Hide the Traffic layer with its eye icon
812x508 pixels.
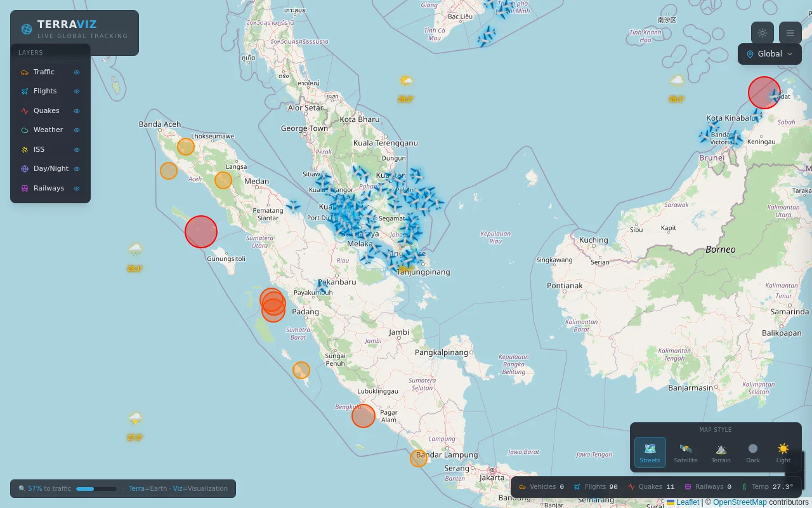tap(77, 72)
